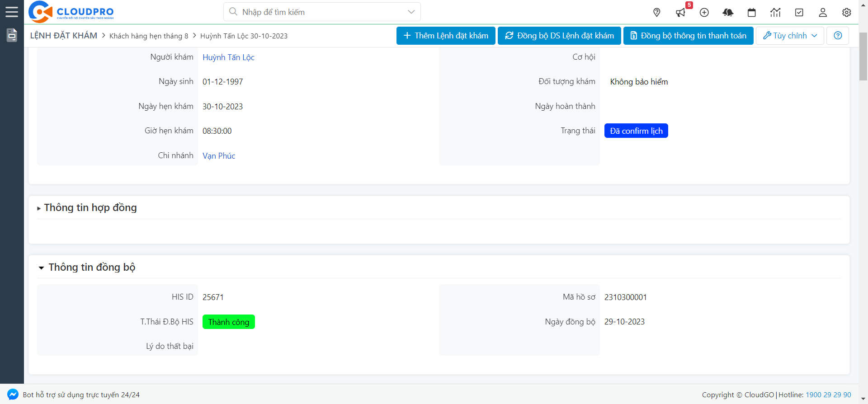This screenshot has height=404, width=868.
Task: Open the Vạn Phúc branch link
Action: coord(219,156)
